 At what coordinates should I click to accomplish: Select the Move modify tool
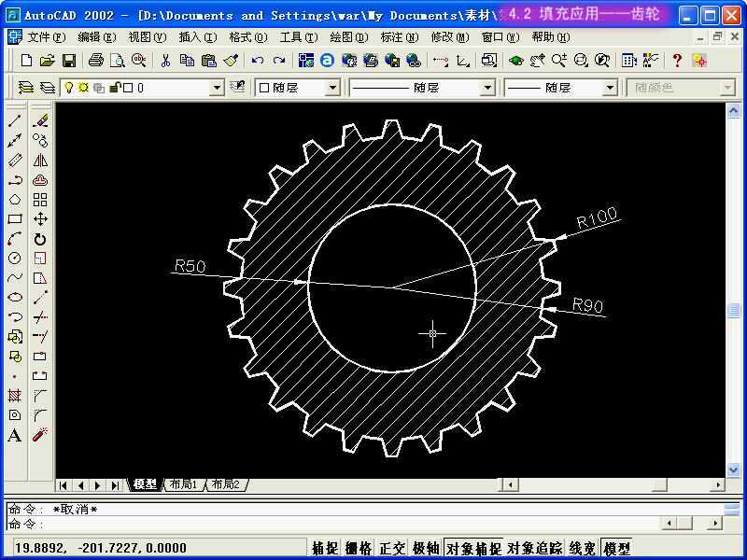click(x=40, y=219)
